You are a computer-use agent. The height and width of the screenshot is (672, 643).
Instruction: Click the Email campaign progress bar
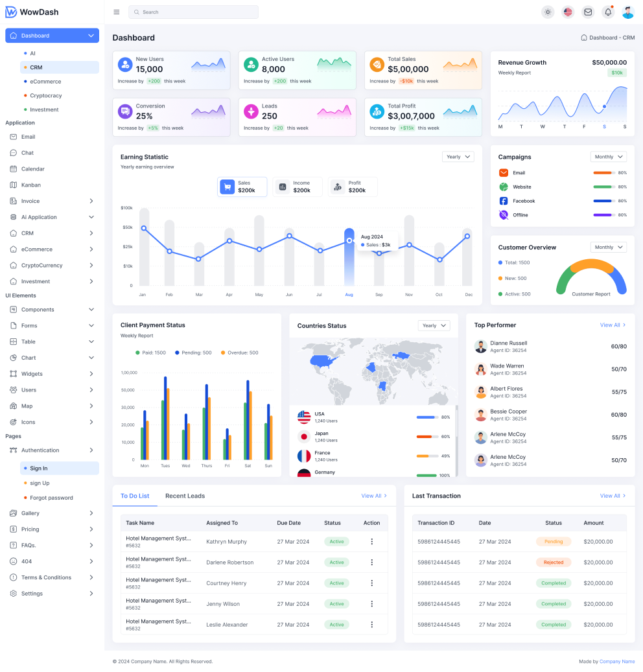click(604, 173)
